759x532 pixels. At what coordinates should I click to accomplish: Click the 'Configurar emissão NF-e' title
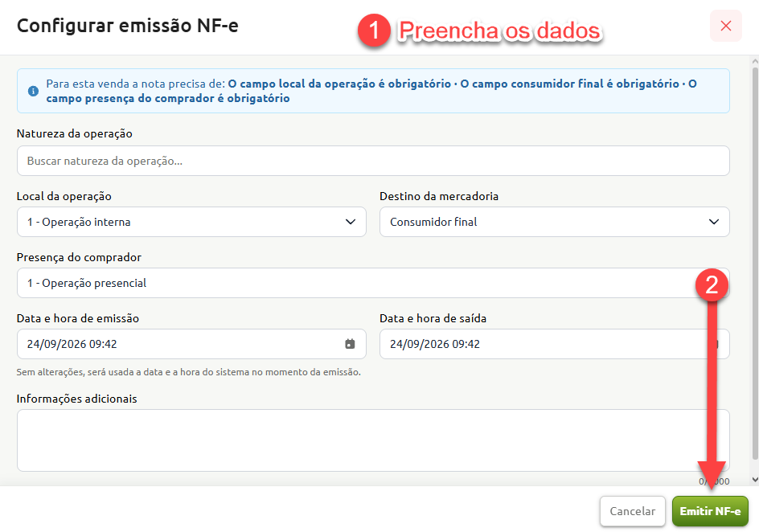[128, 26]
